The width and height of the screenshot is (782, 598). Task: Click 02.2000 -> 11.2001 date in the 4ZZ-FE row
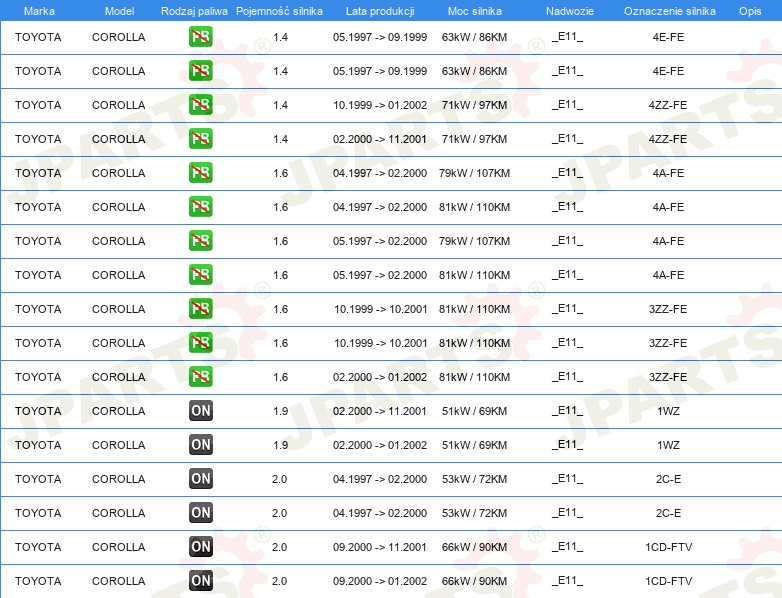380,139
